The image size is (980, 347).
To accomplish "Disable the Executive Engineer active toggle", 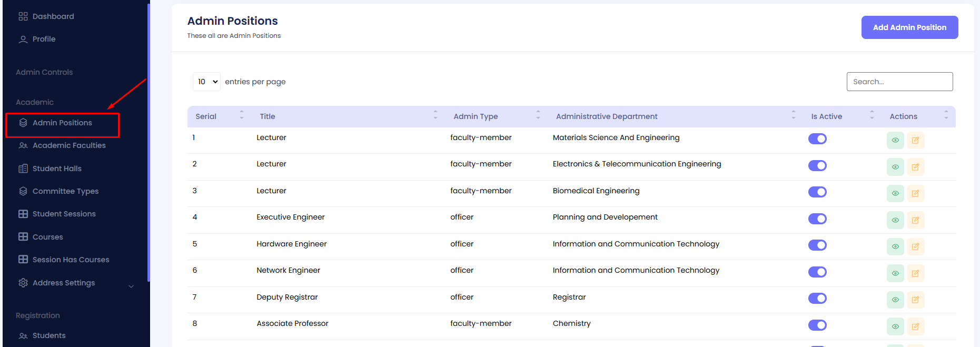I will [x=817, y=219].
